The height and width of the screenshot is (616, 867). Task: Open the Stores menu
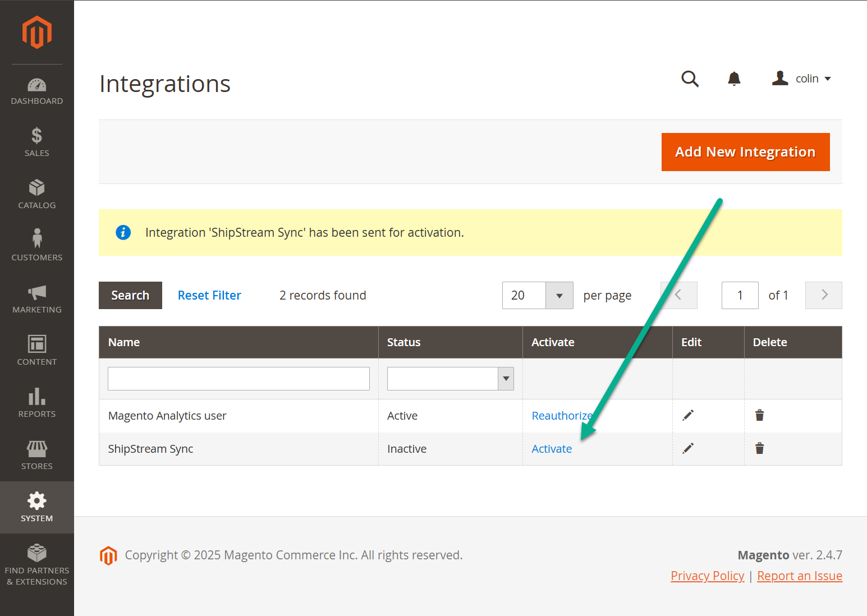click(x=37, y=455)
